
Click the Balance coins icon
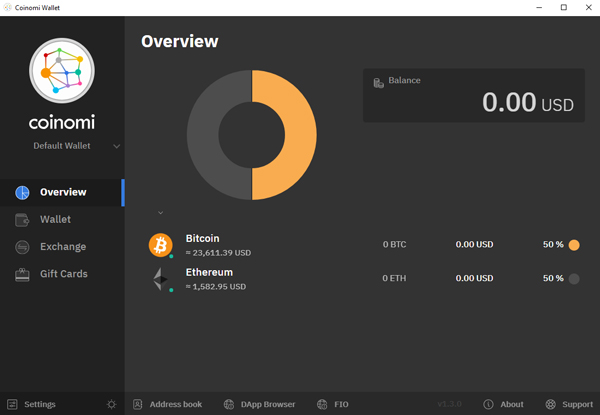point(378,83)
